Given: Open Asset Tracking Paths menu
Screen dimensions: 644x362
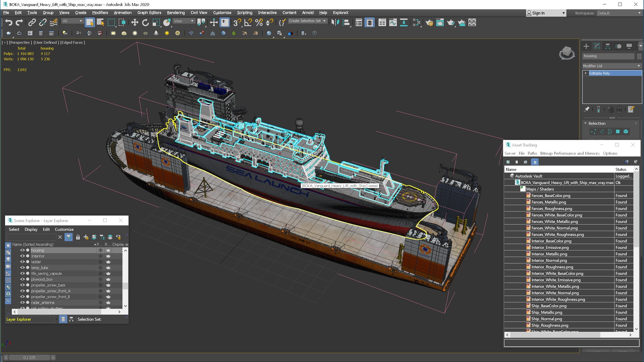Looking at the screenshot, I should click(532, 153).
